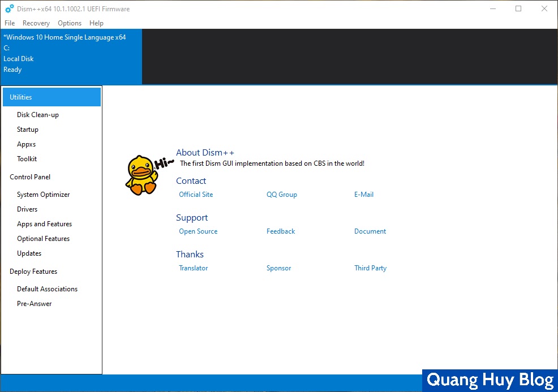This screenshot has height=392, width=558.
Task: Click the Support heading
Action: pyautogui.click(x=192, y=218)
